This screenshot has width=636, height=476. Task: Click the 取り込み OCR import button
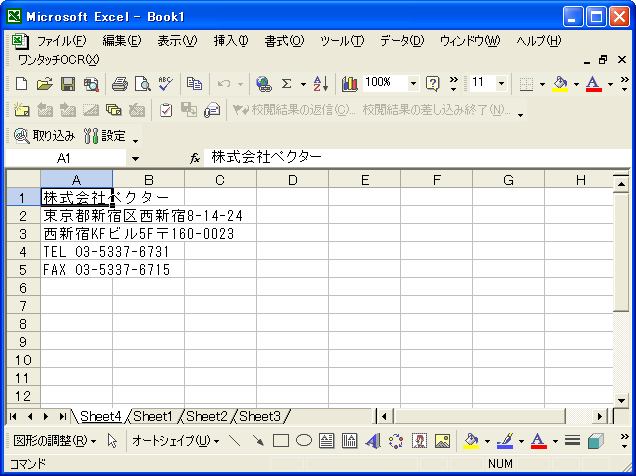(x=44, y=136)
